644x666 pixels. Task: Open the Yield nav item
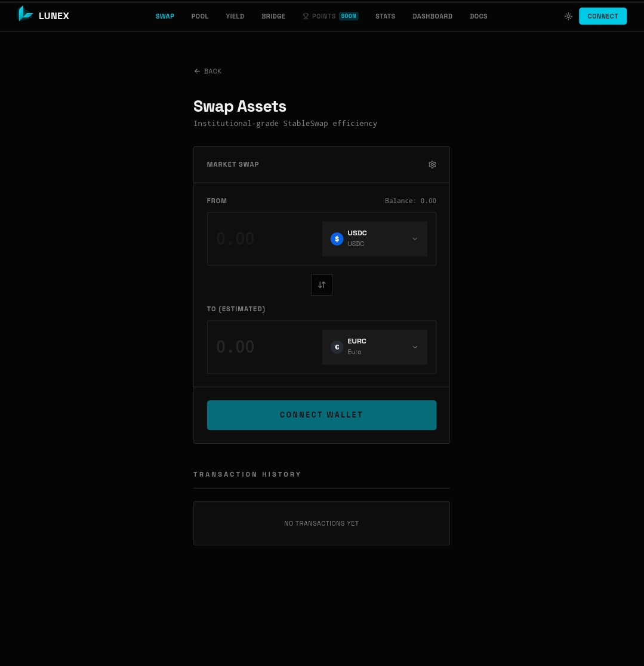(x=235, y=16)
